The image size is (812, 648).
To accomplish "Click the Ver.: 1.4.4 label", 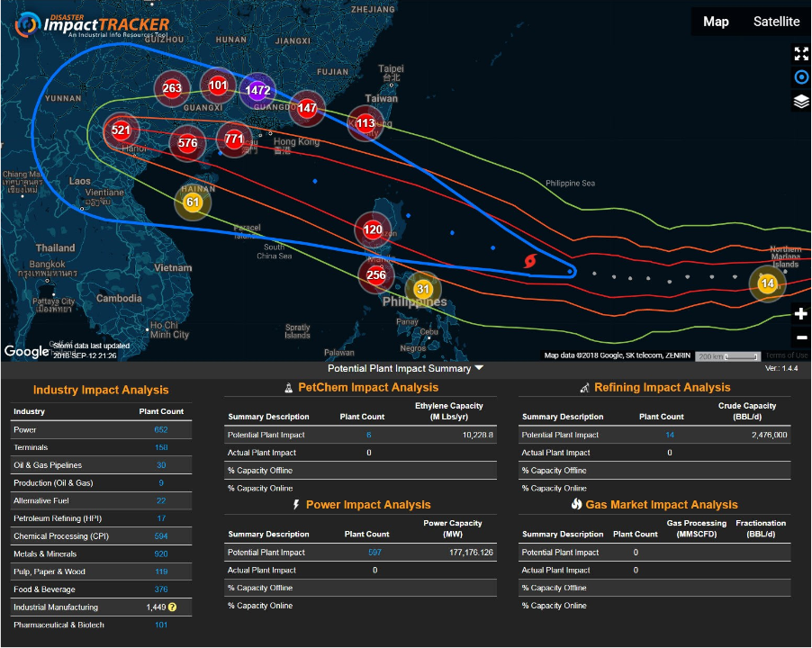I will pyautogui.click(x=781, y=368).
